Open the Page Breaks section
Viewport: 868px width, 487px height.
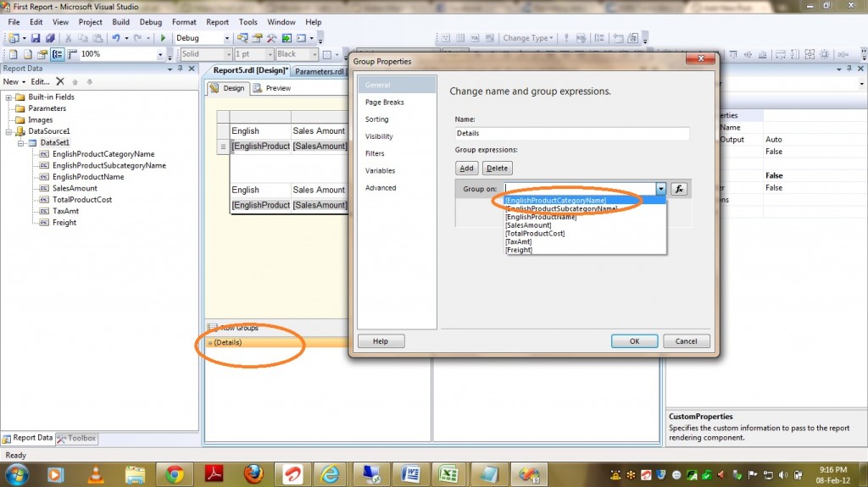point(384,102)
